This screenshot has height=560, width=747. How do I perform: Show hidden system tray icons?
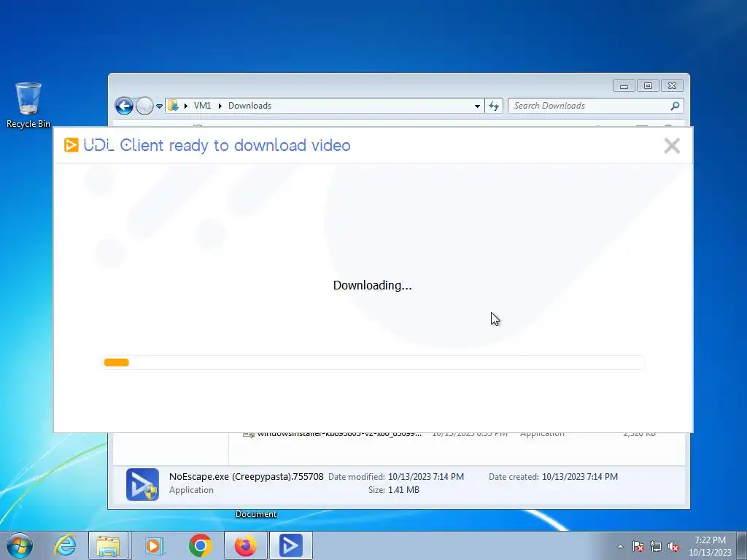pos(620,546)
